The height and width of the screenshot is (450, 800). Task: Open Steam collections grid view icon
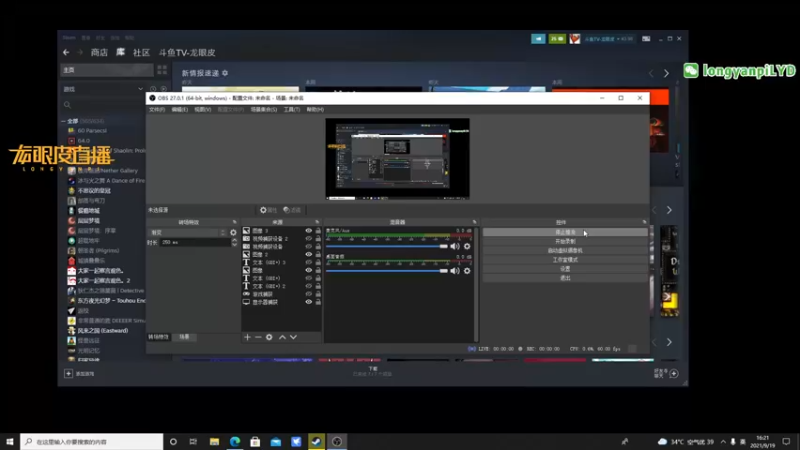[x=162, y=70]
